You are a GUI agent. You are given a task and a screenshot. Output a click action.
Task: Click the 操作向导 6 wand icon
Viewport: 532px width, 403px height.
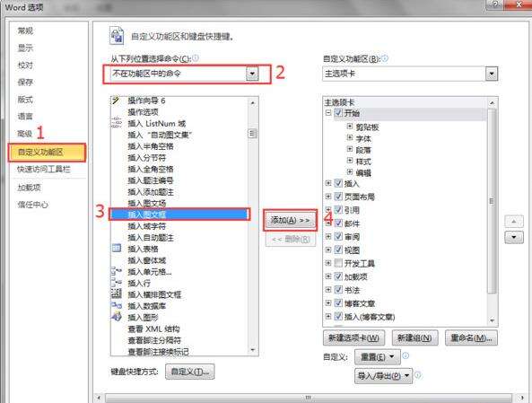coord(116,101)
